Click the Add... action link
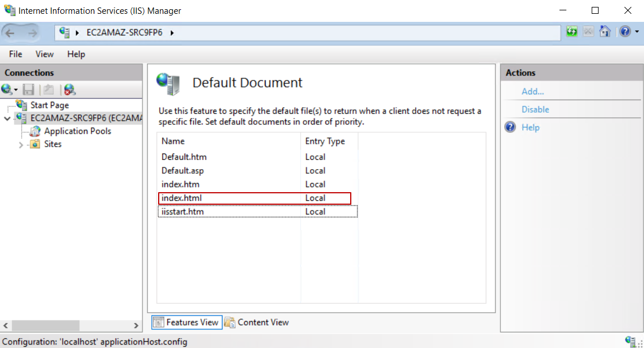 pos(532,91)
